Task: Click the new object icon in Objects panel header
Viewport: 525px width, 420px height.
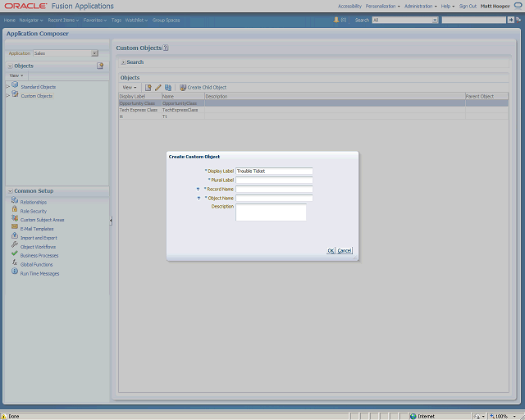Action: [100, 66]
